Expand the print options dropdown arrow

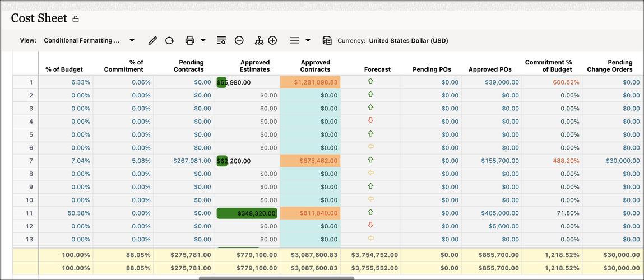click(x=203, y=40)
